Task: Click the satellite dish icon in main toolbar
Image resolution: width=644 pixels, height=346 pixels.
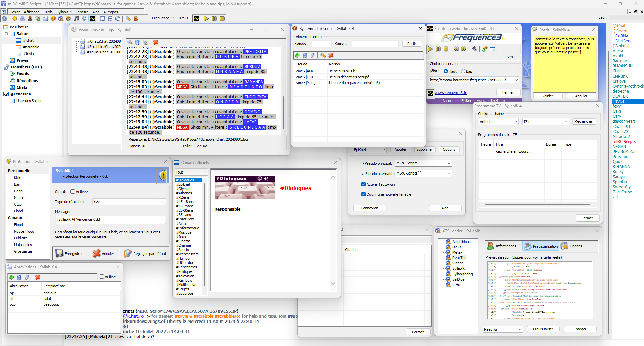Action: (x=84, y=19)
